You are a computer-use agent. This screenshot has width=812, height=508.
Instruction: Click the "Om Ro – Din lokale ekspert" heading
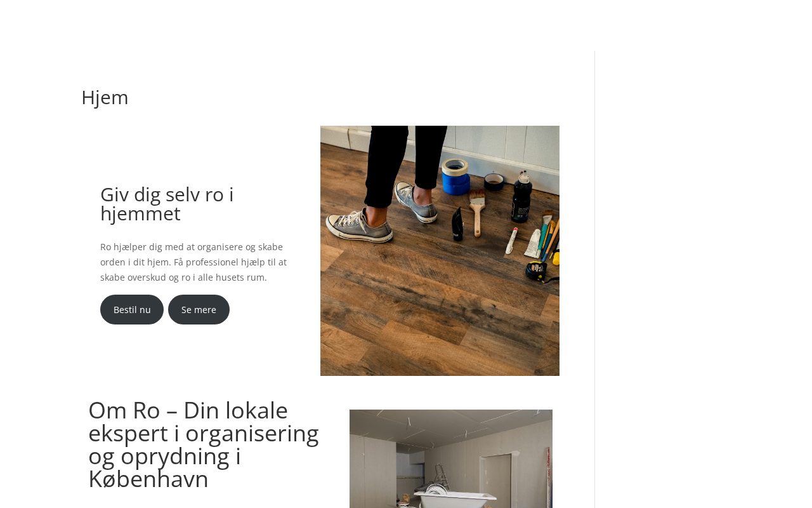pyautogui.click(x=204, y=444)
